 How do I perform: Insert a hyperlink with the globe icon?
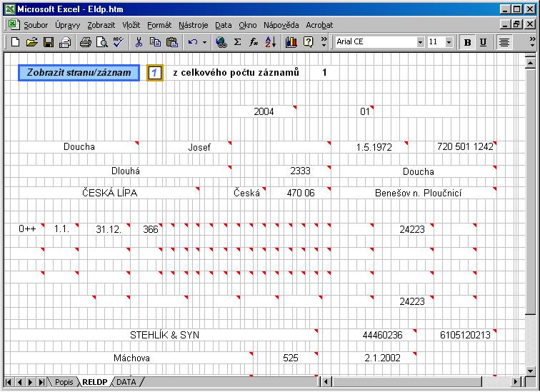[x=221, y=42]
